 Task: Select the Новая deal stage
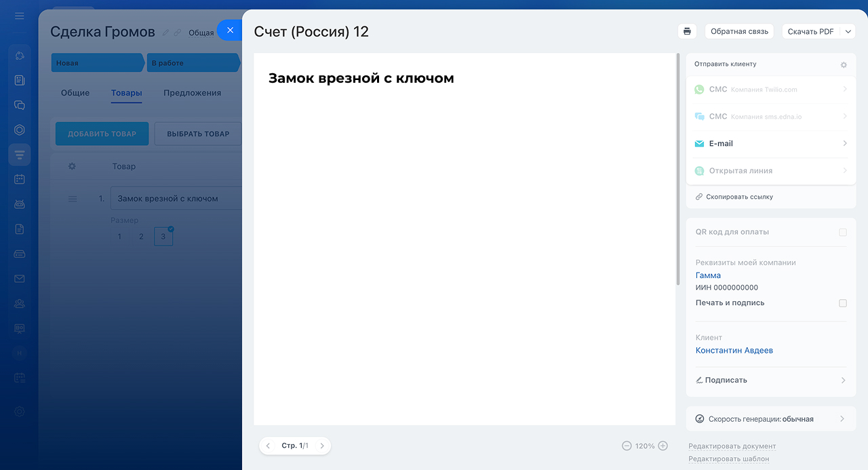coord(98,63)
